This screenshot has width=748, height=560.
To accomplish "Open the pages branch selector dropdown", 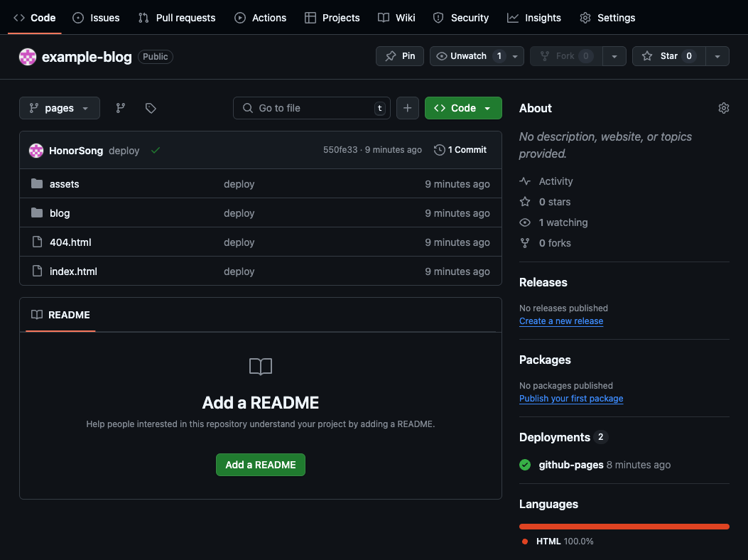I will (60, 108).
